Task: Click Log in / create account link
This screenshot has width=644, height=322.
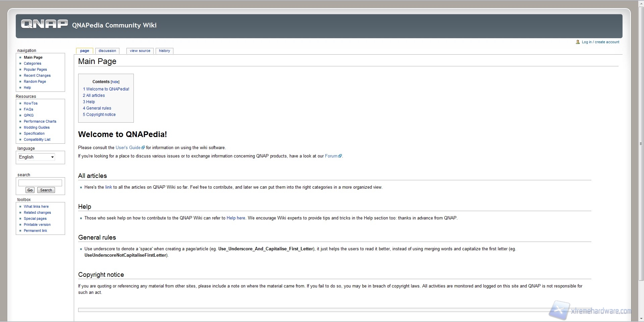Action: 600,42
